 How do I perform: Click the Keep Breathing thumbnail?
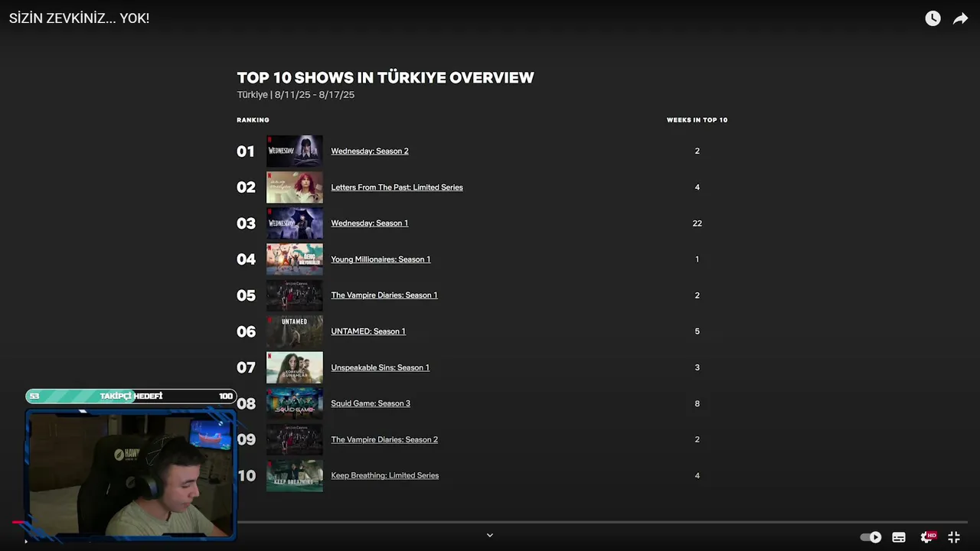(295, 474)
